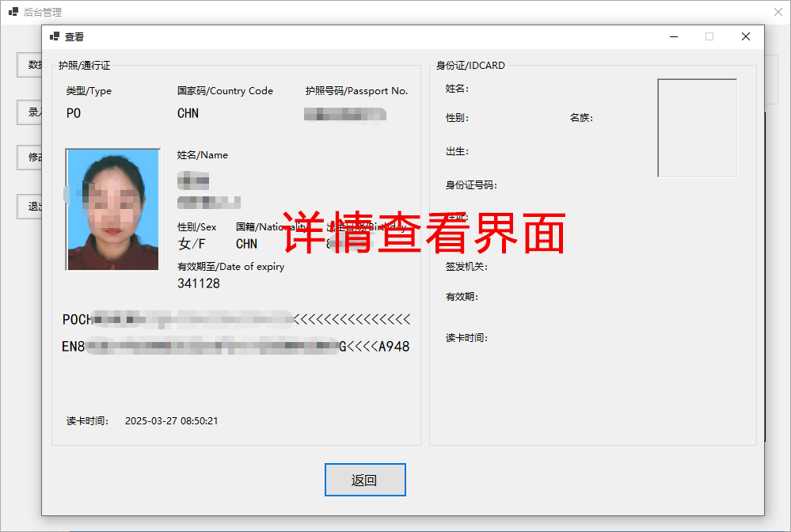Click the maximize button of the 查看 dialog
This screenshot has width=791, height=532.
pos(709,36)
